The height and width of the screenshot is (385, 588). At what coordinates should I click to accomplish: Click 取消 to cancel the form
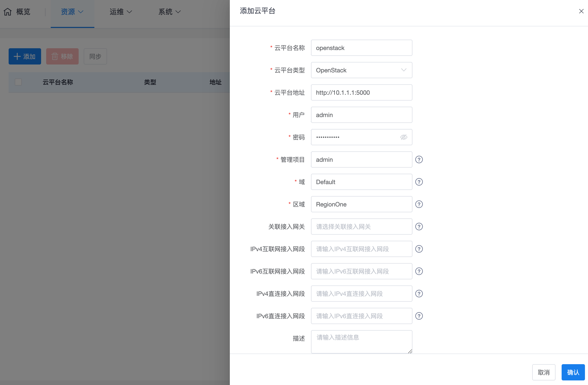(x=544, y=372)
